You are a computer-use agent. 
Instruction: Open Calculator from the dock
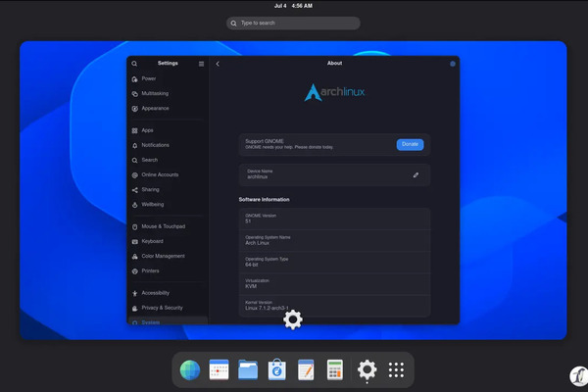coord(335,369)
